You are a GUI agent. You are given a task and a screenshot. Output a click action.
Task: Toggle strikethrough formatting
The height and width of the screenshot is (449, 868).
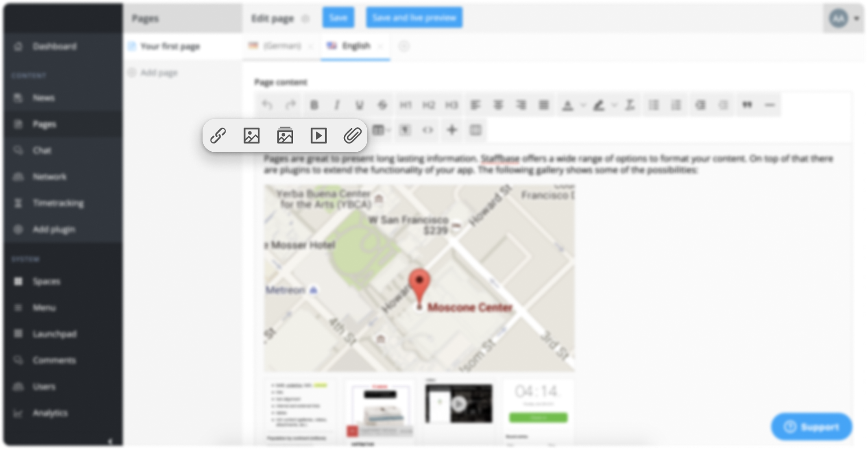click(382, 105)
